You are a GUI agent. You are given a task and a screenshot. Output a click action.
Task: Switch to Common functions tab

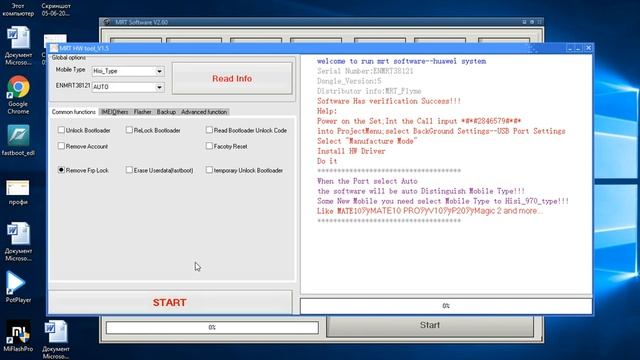[74, 112]
